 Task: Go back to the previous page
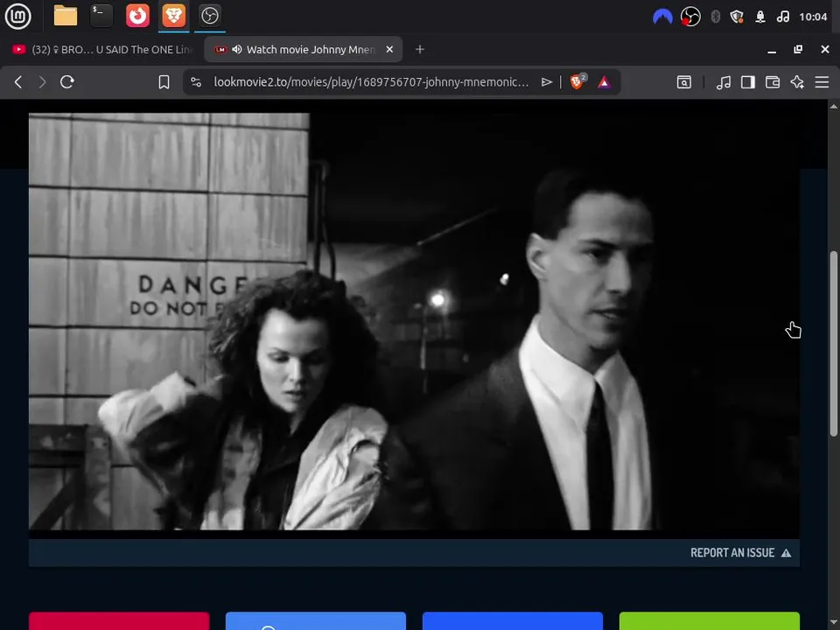click(18, 82)
